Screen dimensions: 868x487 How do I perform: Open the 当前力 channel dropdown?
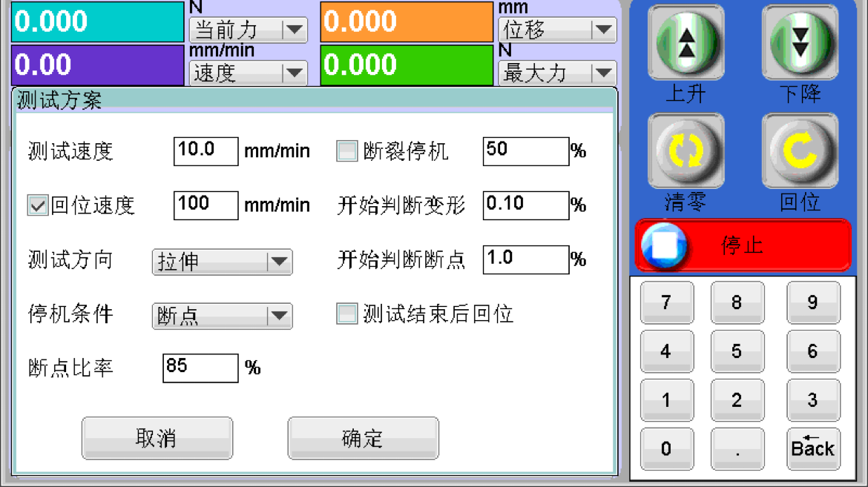(x=248, y=30)
